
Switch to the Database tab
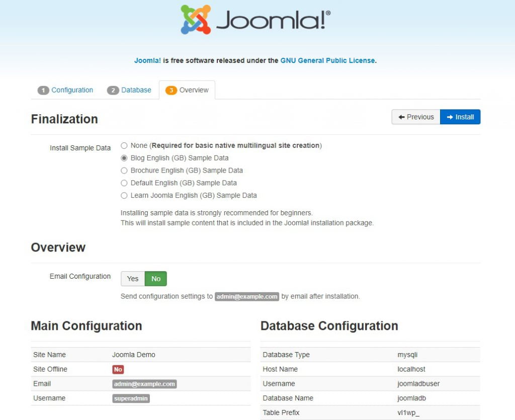(x=129, y=90)
